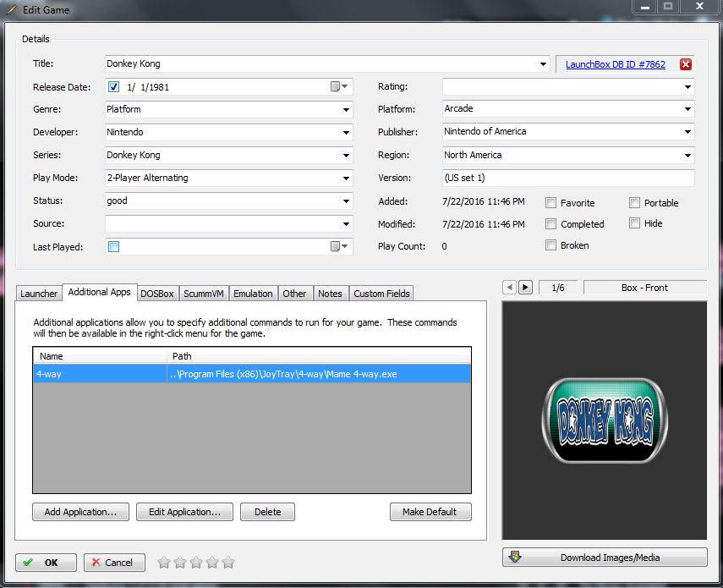
Task: Click the Download Images/Media button
Action: pyautogui.click(x=605, y=557)
